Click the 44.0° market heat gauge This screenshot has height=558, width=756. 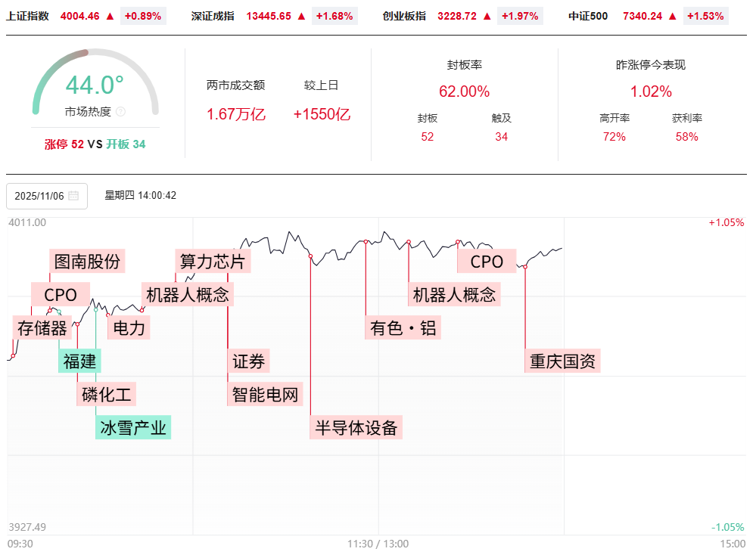[95, 85]
